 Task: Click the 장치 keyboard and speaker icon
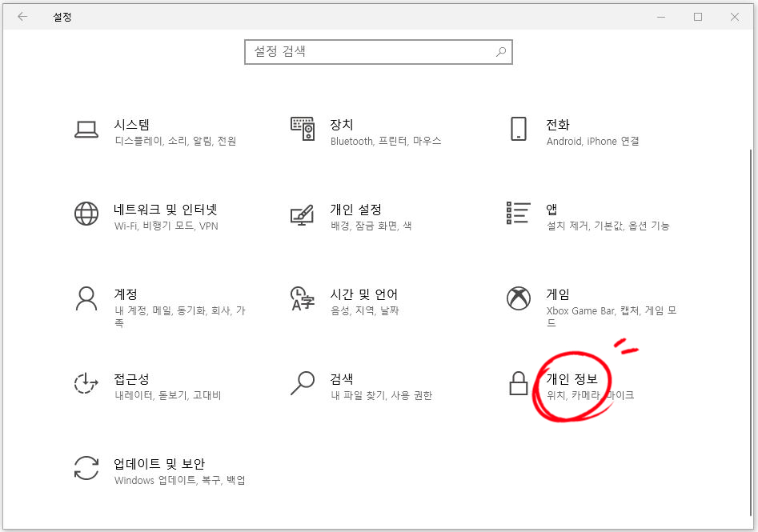(x=303, y=129)
